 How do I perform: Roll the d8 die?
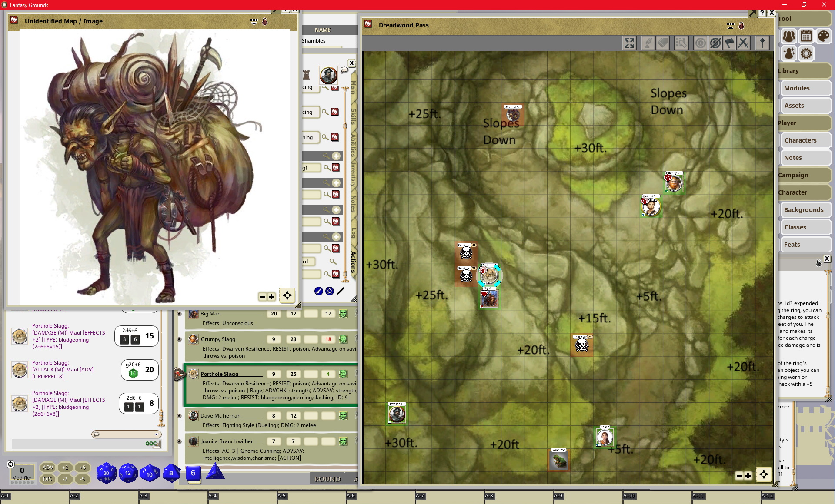(x=171, y=473)
